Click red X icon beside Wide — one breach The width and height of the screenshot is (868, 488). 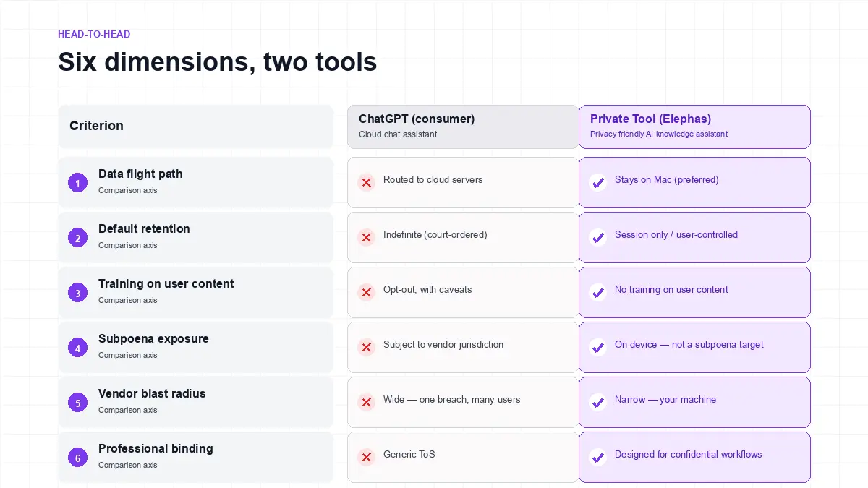367,403
